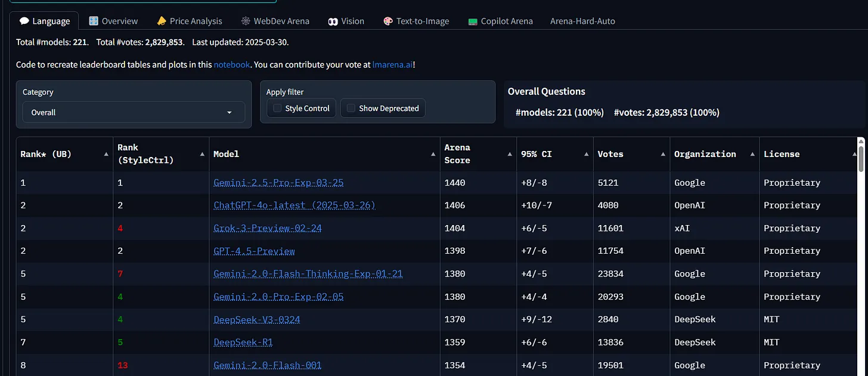Sort the License column arrow
Viewport: 868px width, 376px height.
pyautogui.click(x=854, y=154)
